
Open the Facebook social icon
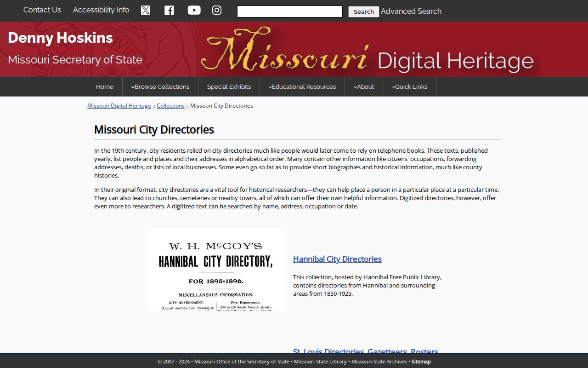[169, 10]
